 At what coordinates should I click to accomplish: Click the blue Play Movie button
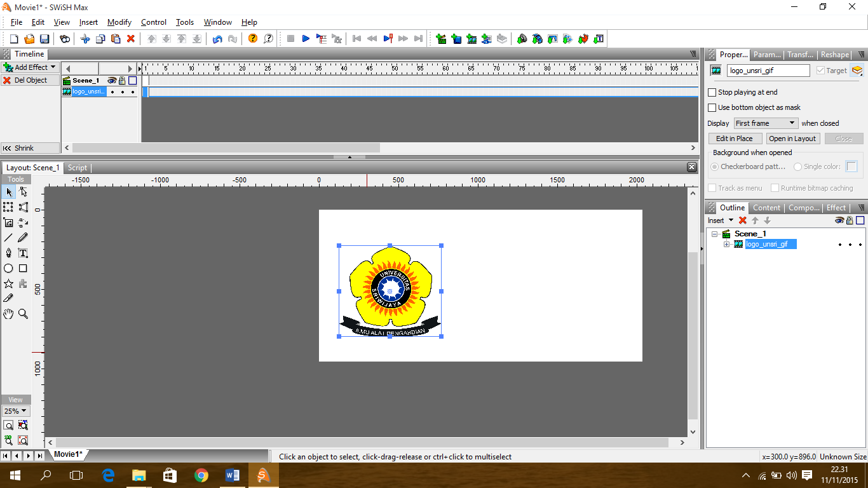(x=306, y=39)
